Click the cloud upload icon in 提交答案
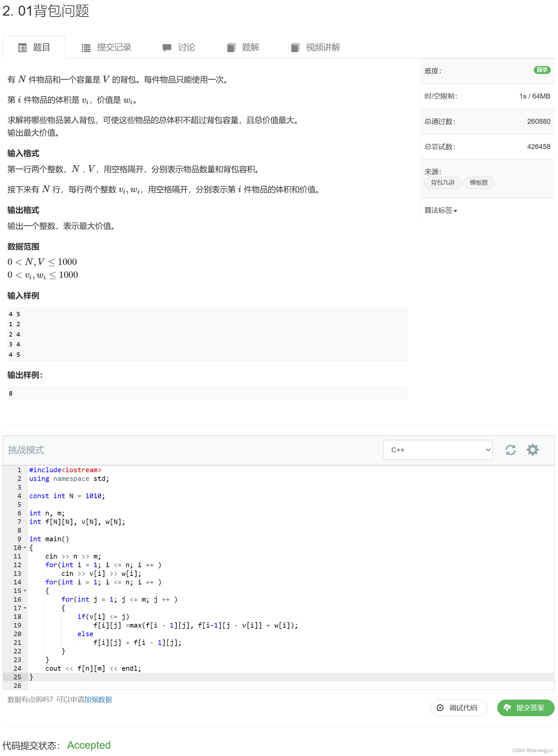This screenshot has width=558, height=756. [x=507, y=708]
